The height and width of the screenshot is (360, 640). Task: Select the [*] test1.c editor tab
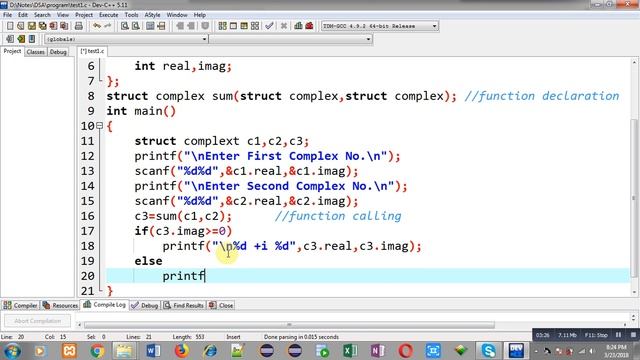pos(92,51)
